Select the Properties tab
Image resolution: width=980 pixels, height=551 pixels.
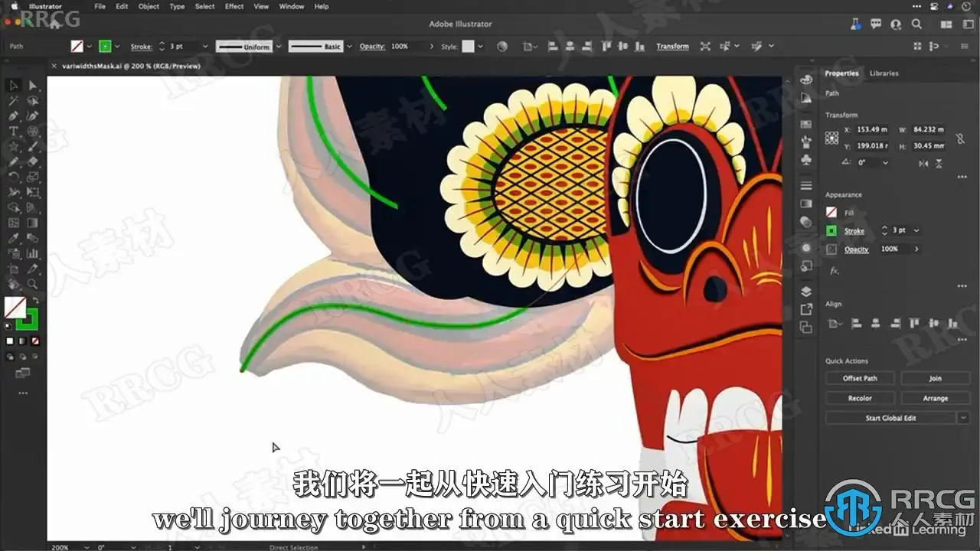841,73
